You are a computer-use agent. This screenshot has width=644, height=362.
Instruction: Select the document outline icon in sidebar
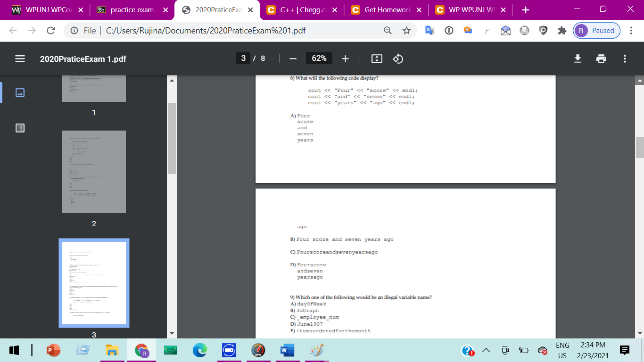coord(19,128)
